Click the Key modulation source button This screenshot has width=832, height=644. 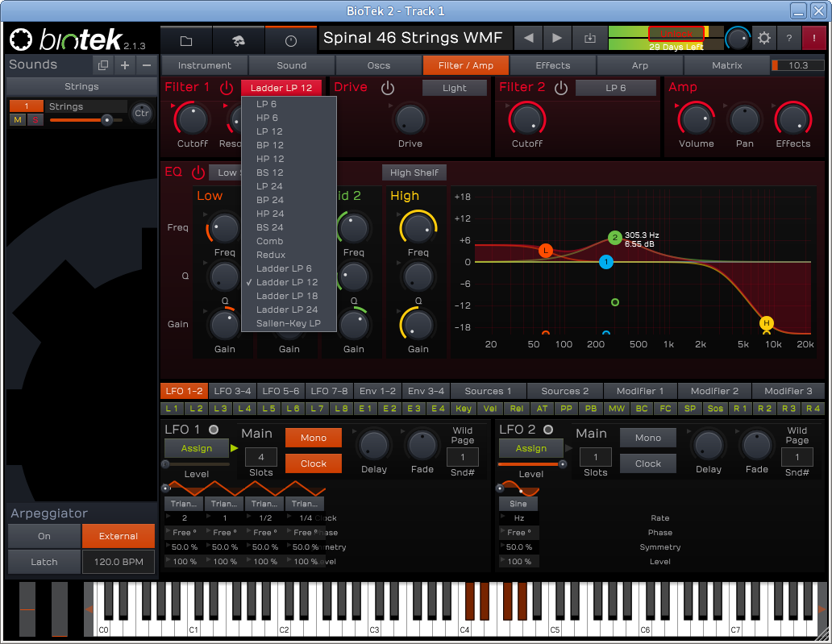(x=464, y=409)
